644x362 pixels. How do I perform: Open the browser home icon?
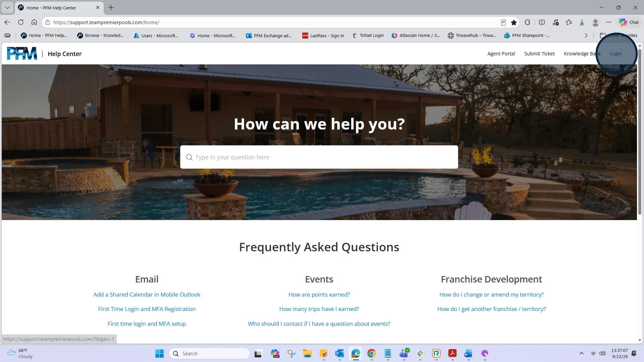click(x=34, y=22)
